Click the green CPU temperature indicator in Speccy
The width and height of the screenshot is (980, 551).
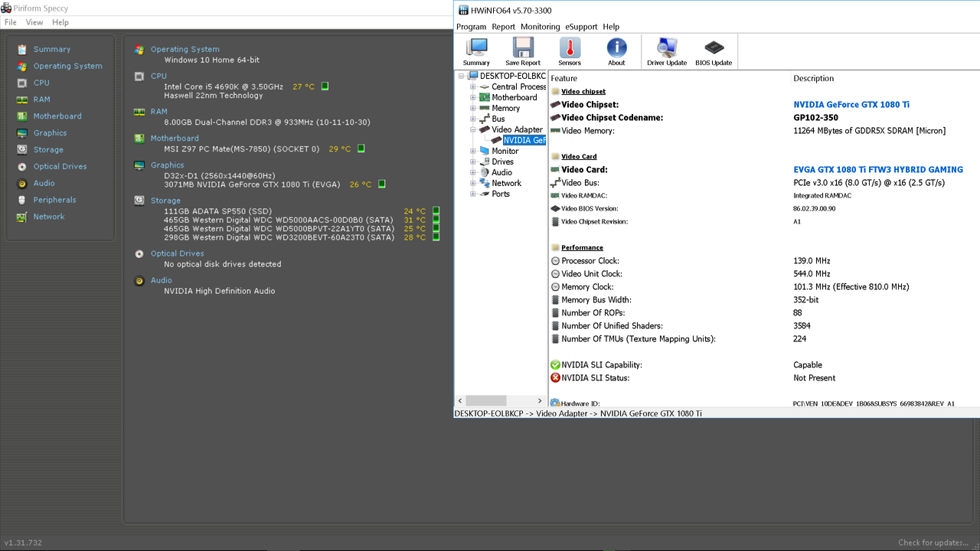click(325, 86)
